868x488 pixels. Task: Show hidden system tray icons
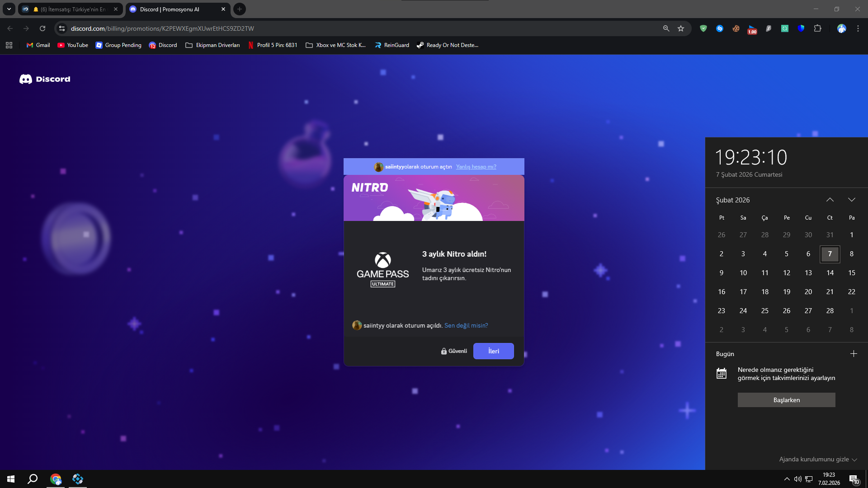787,479
